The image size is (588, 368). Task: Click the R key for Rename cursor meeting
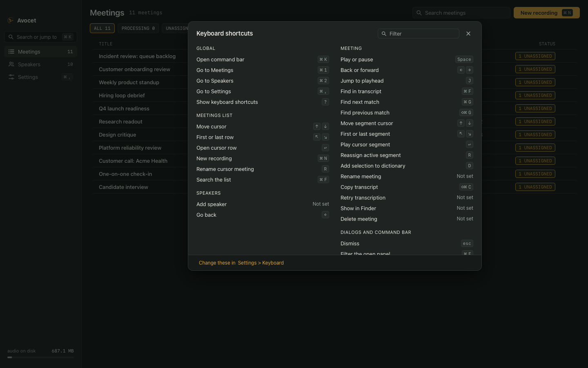(x=325, y=169)
